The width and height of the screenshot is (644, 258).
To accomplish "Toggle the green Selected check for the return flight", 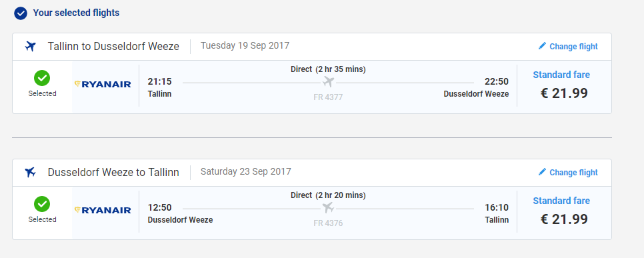I will click(42, 204).
